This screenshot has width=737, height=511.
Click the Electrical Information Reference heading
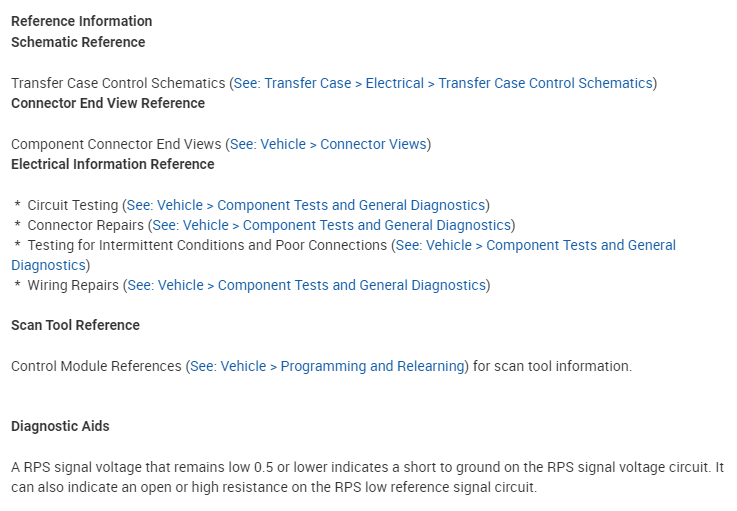click(112, 164)
